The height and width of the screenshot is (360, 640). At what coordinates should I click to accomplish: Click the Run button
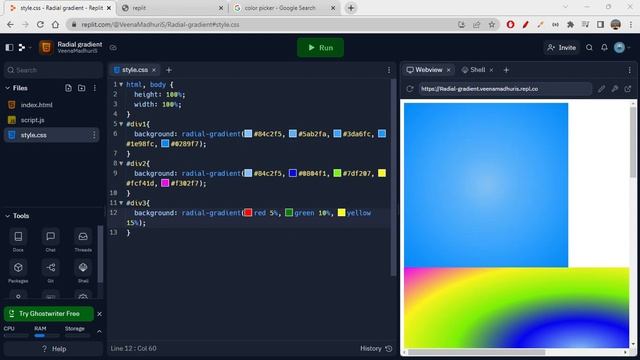(320, 48)
